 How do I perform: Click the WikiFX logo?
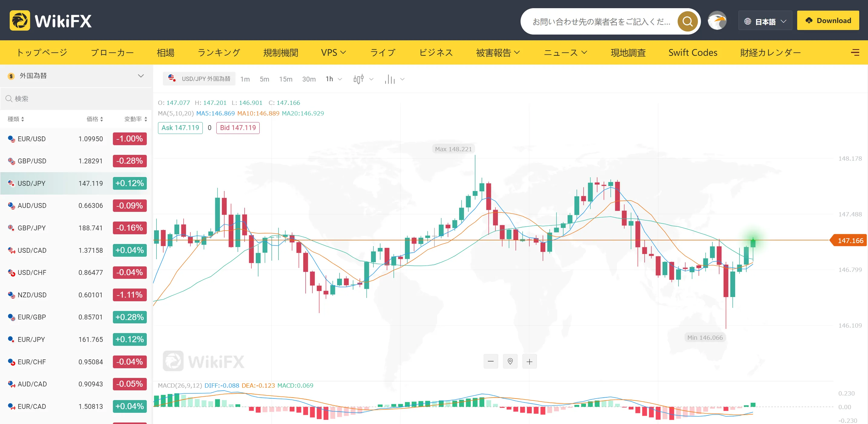(51, 21)
